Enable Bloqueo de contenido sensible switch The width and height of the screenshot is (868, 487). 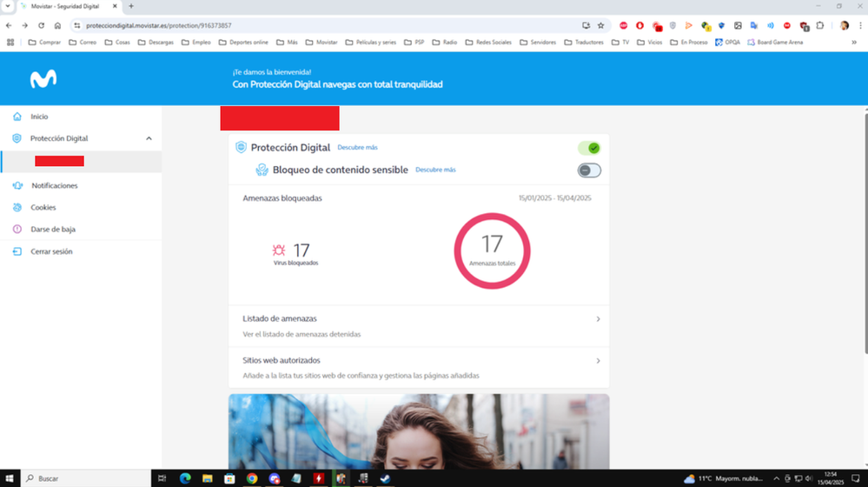point(589,170)
